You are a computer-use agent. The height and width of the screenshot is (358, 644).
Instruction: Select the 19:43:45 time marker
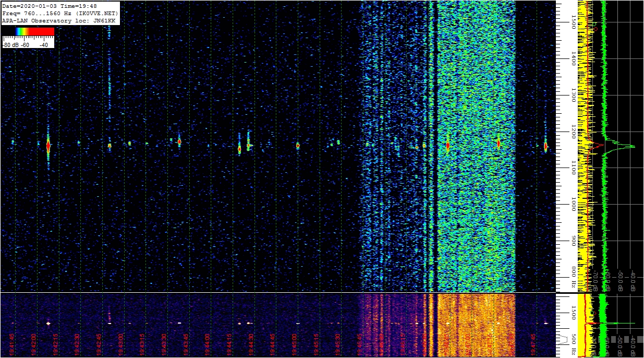point(186,344)
